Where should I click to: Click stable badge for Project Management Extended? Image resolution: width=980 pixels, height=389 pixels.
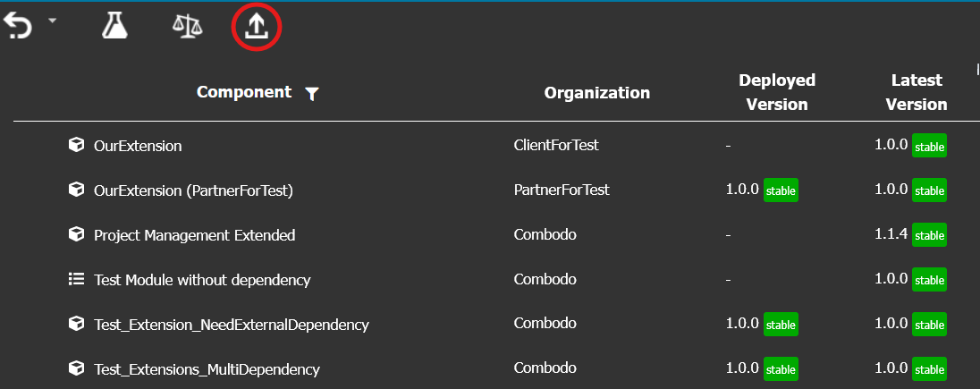click(x=929, y=235)
